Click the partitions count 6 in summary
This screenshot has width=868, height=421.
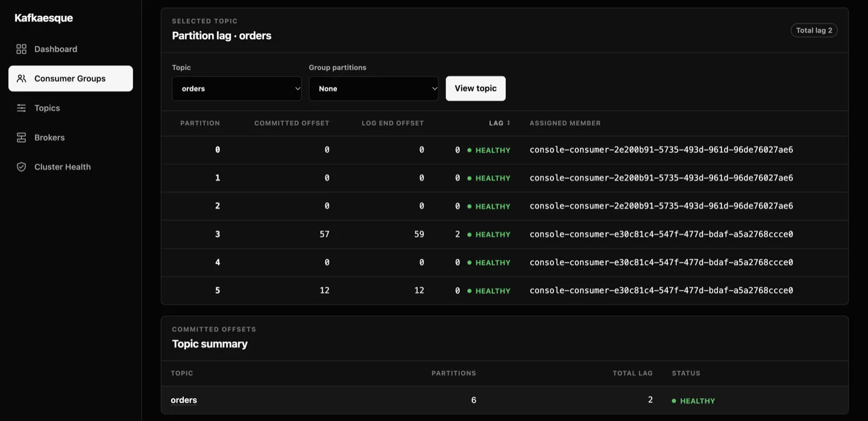coord(474,400)
